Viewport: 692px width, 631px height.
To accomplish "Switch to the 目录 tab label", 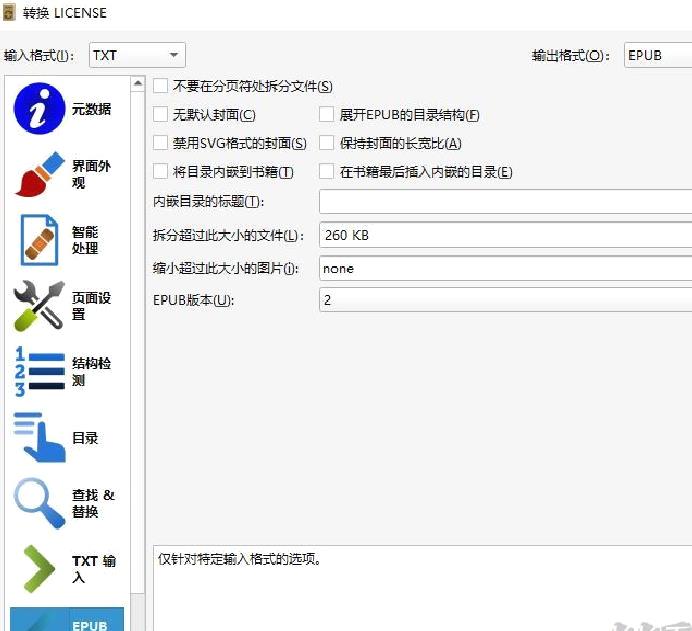I will click(x=85, y=438).
